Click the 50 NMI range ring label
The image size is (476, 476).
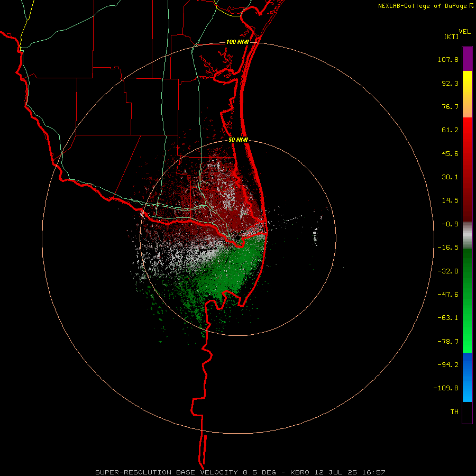coord(239,140)
